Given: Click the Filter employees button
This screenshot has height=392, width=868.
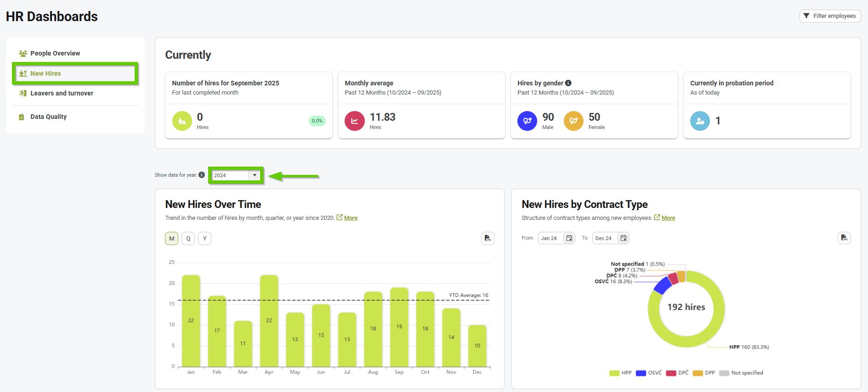Looking at the screenshot, I should (830, 16).
